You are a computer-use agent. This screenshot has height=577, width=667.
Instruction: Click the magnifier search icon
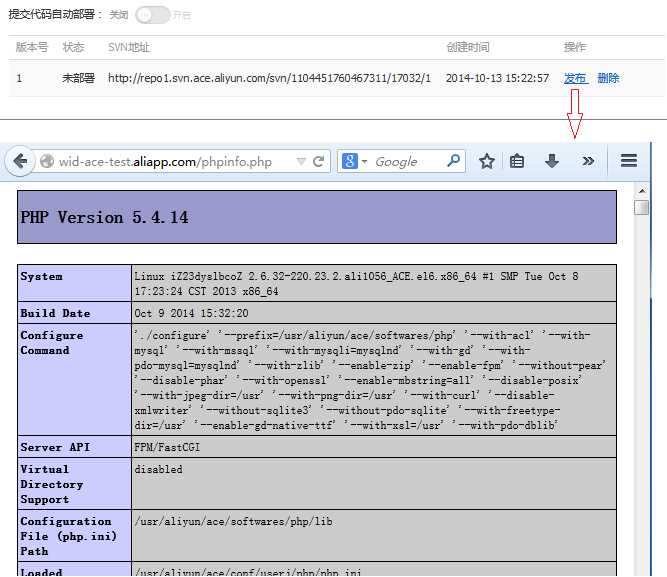tap(453, 161)
